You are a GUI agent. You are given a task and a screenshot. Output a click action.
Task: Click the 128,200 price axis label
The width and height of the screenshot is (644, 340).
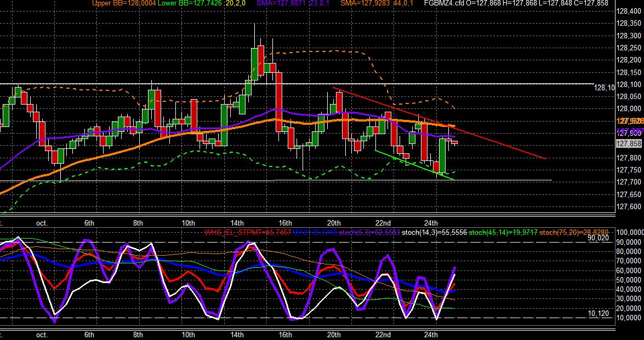pyautogui.click(x=629, y=60)
